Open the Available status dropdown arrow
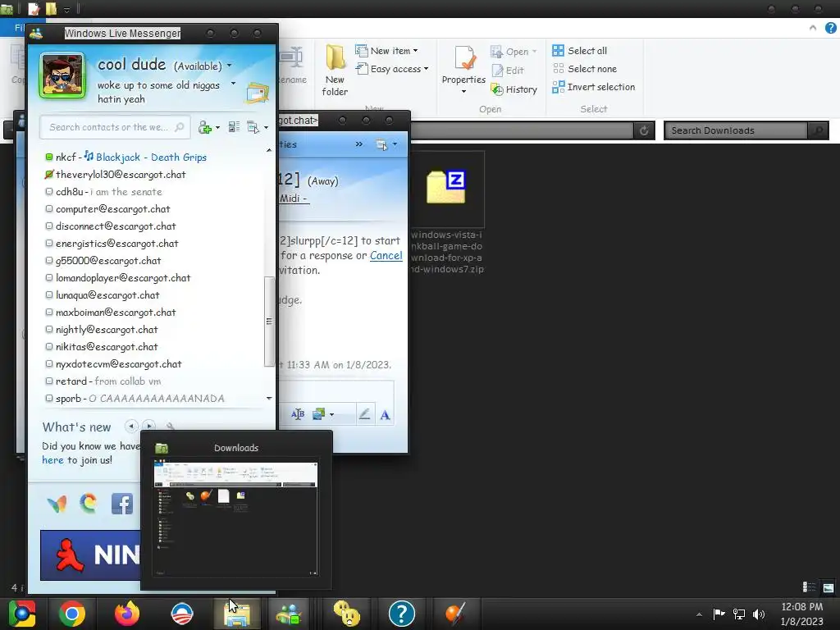 230,66
